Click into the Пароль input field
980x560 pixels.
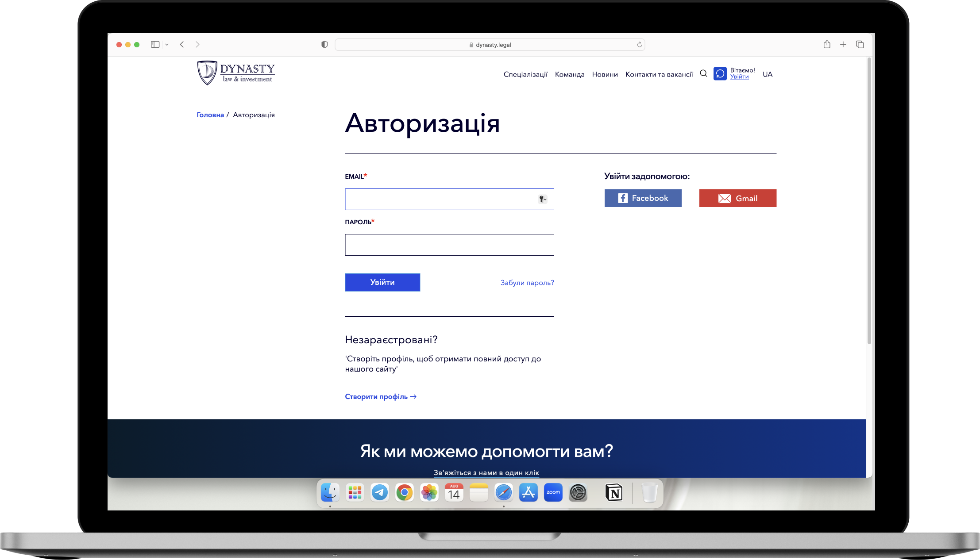(x=449, y=245)
